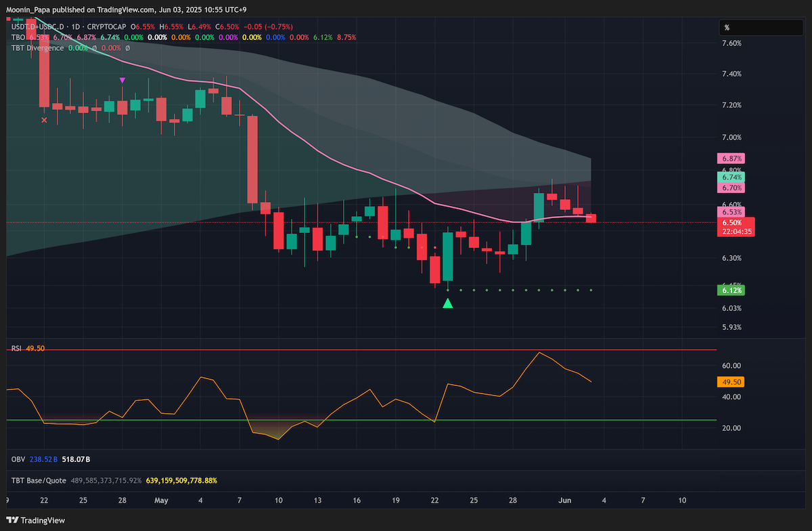Image resolution: width=812 pixels, height=531 pixels.
Task: Click the green up-triangle buy signal marker
Action: click(447, 303)
